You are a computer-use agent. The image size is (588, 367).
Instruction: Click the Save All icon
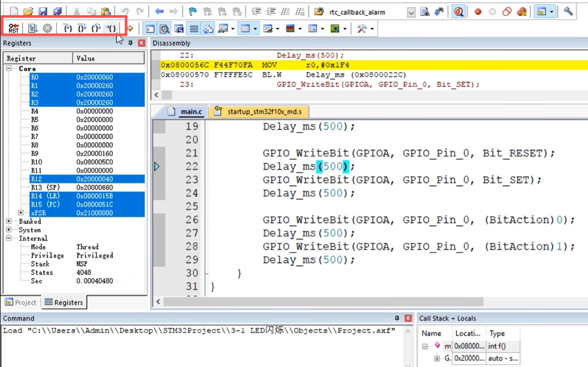coord(57,12)
